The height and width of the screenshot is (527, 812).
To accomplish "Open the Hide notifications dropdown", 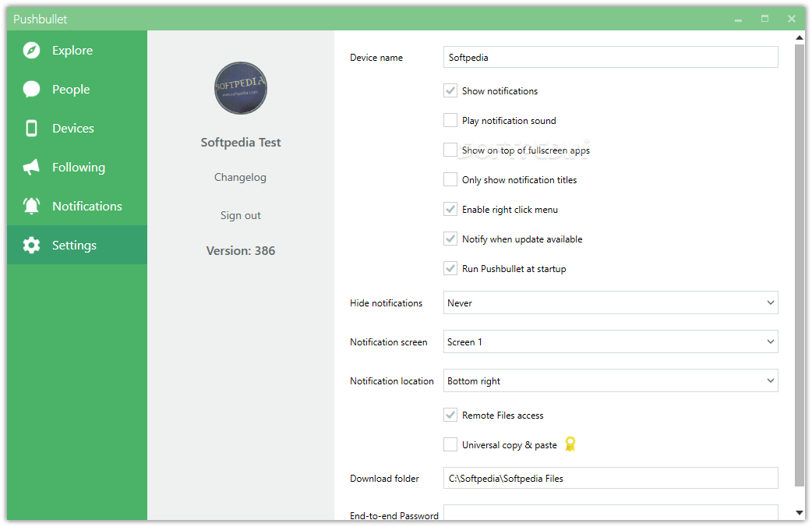I will 610,302.
